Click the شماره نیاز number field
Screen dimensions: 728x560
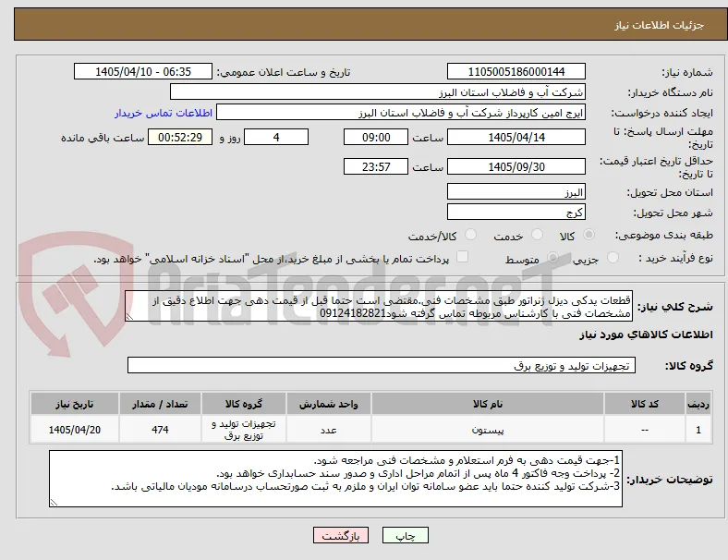pos(516,71)
